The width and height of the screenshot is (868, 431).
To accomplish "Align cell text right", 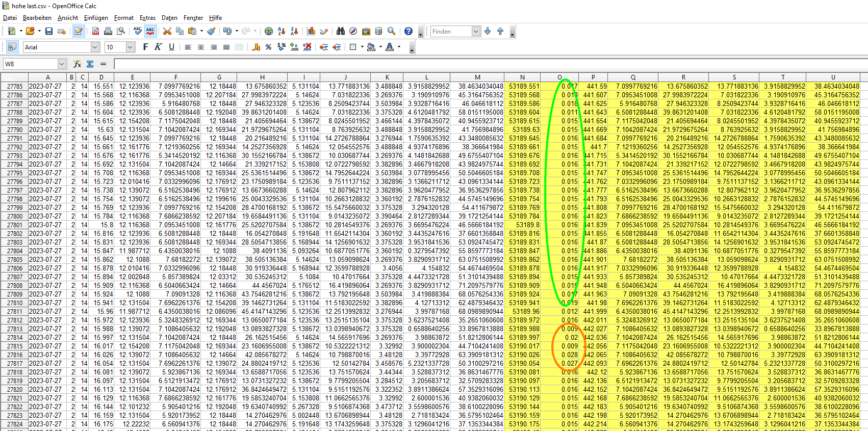I will [214, 47].
